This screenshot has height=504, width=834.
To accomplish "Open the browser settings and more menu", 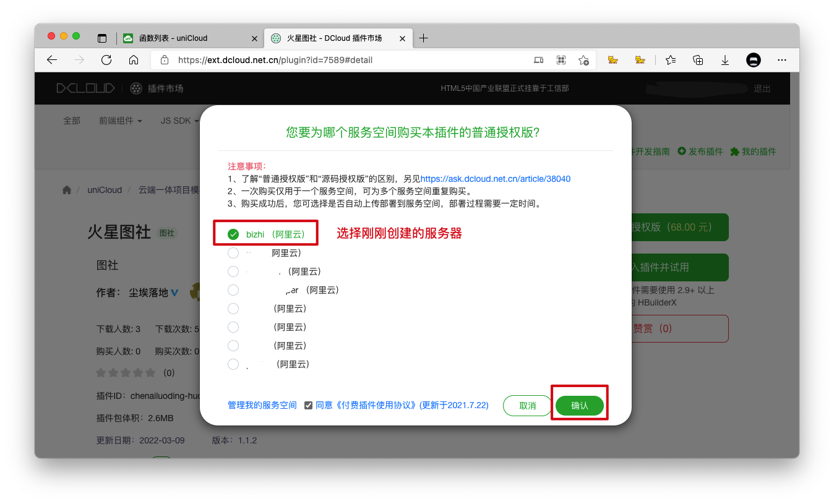I will pyautogui.click(x=782, y=60).
